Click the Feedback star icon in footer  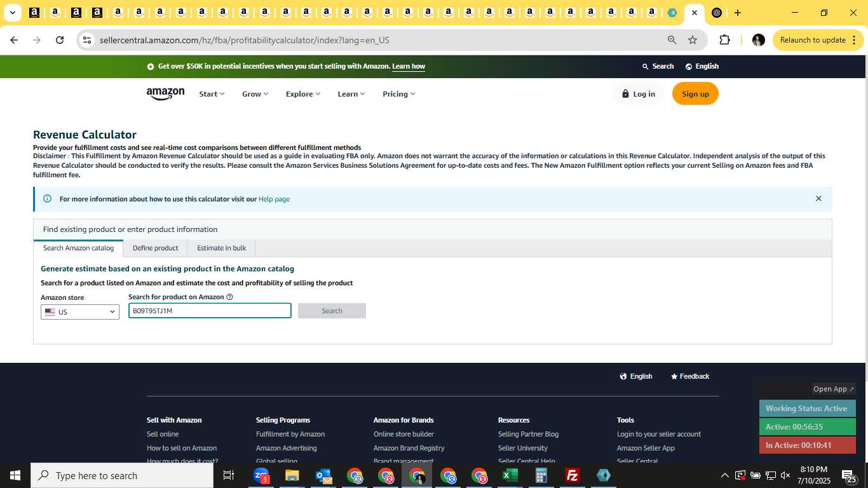click(674, 376)
